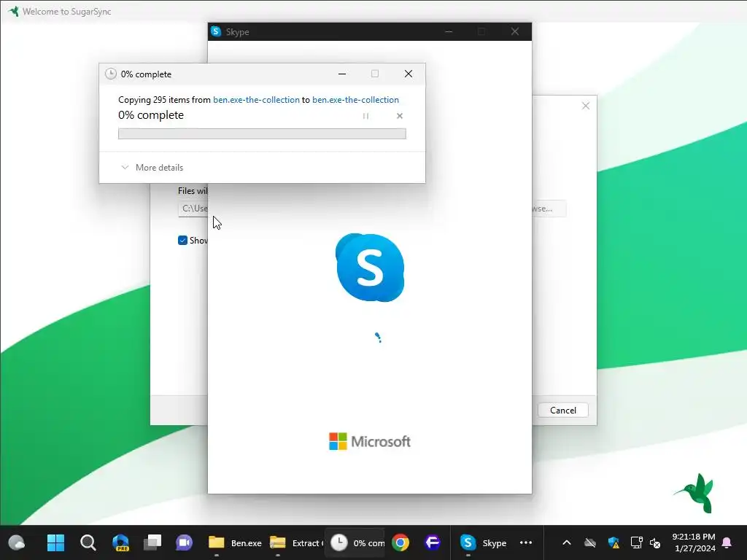The height and width of the screenshot is (560, 747).
Task: Show hidden system tray icons
Action: 566,542
